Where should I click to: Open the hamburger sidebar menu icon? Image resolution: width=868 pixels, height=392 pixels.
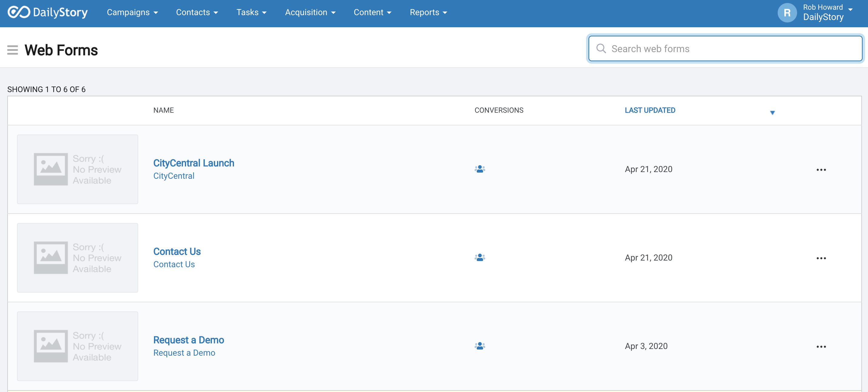(12, 50)
